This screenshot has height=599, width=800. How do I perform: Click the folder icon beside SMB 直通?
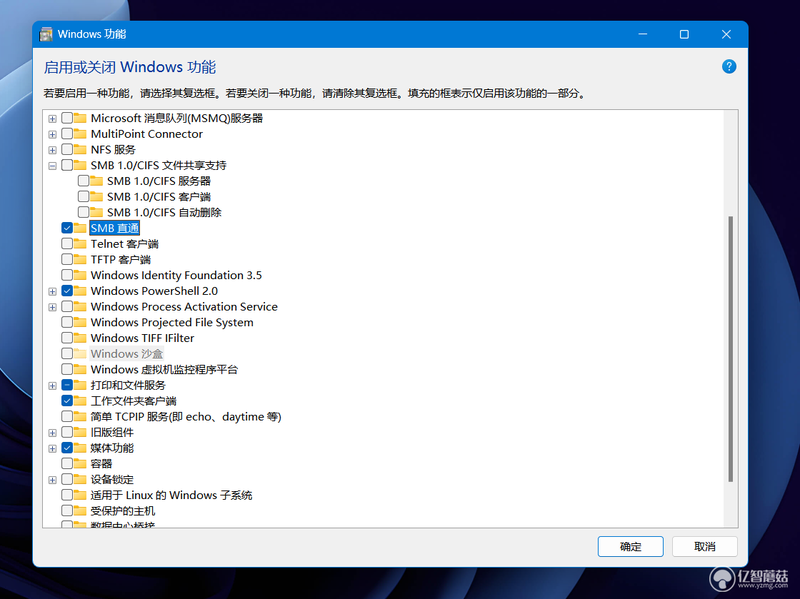[80, 228]
